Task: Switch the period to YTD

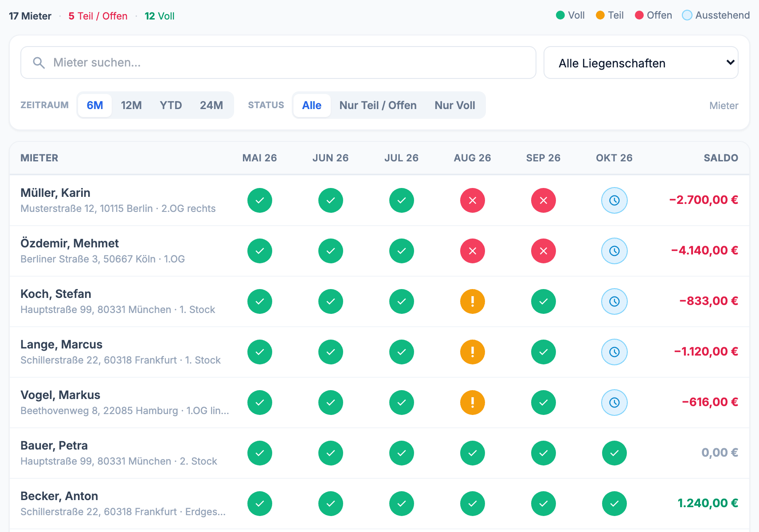Action: 171,105
